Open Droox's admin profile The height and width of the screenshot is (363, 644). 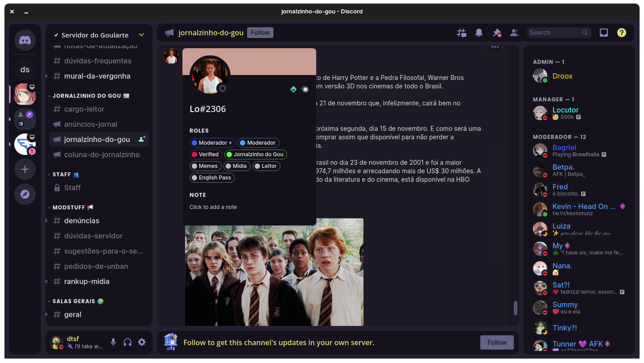point(562,76)
